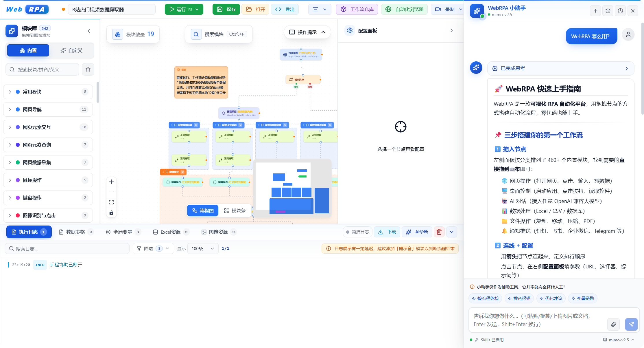The image size is (644, 348).
Task: Collapse the log panel with the chevron
Action: point(452,232)
